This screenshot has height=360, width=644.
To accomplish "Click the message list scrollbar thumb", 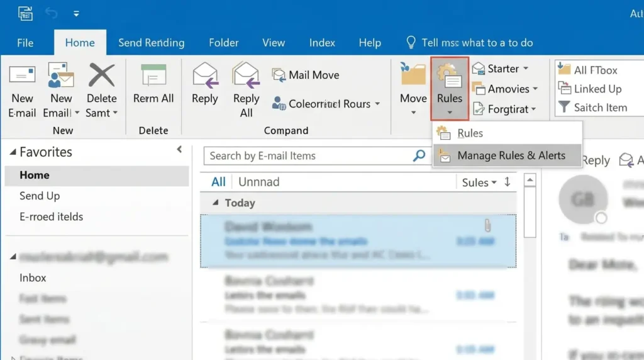I will click(x=530, y=212).
